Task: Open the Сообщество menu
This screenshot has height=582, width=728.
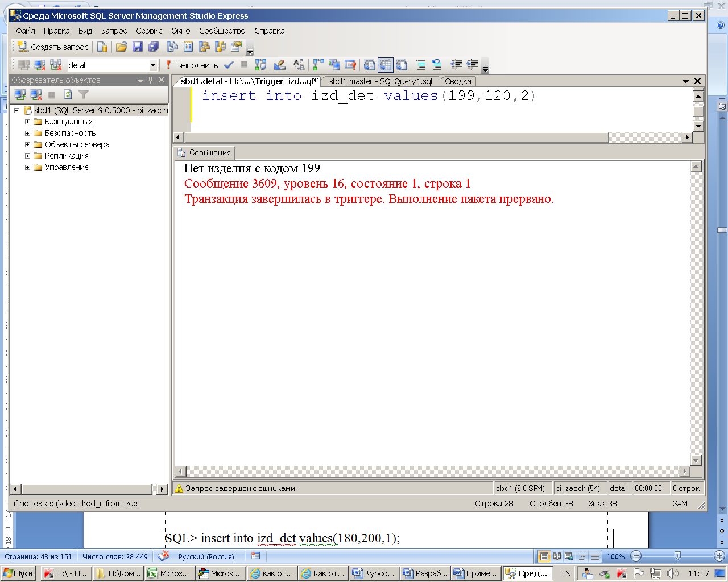Action: 222,31
